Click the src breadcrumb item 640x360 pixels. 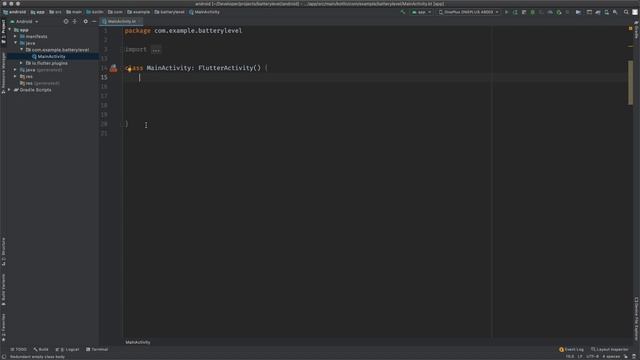[56, 12]
